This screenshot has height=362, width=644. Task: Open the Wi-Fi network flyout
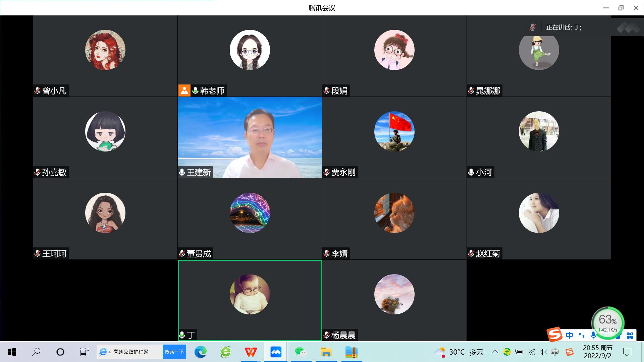532,352
